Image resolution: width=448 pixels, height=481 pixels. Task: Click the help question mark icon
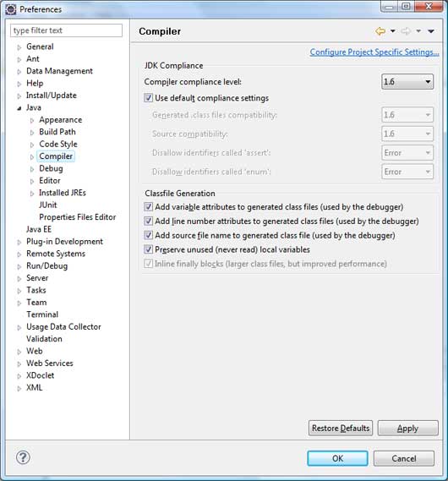(23, 457)
